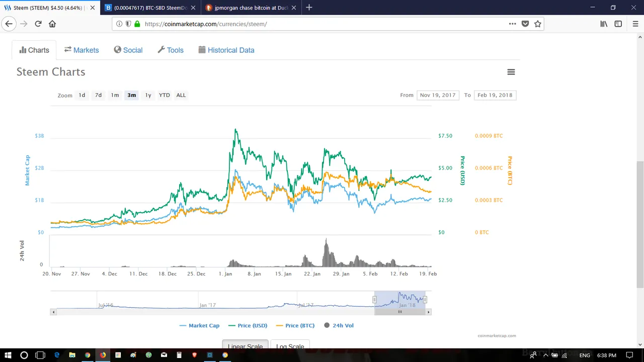Edit the To date field Feb 19, 2018

495,95
